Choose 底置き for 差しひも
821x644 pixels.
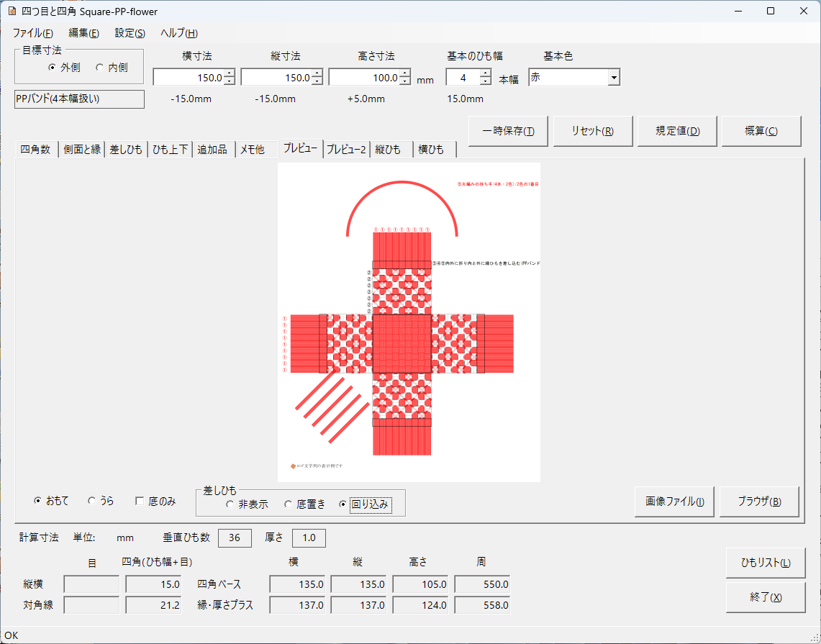click(x=288, y=504)
